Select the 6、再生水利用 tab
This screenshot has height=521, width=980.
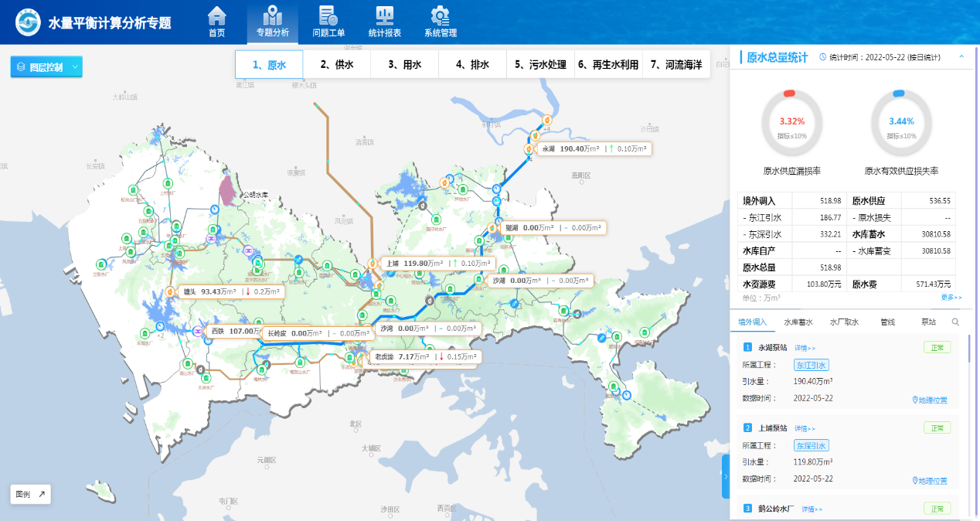coord(608,65)
